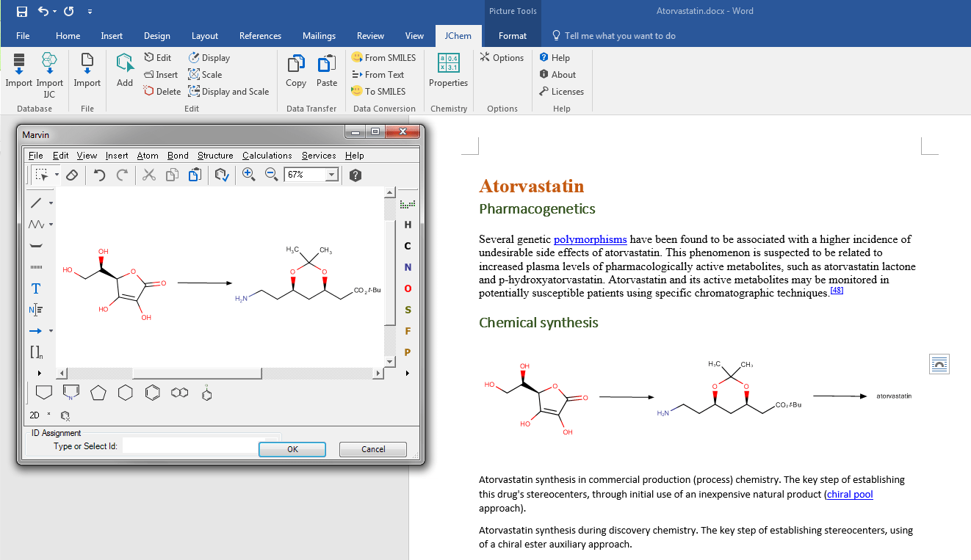Zoom in using the magnifier plus icon
Viewport: 971px width, 560px height.
249,174
